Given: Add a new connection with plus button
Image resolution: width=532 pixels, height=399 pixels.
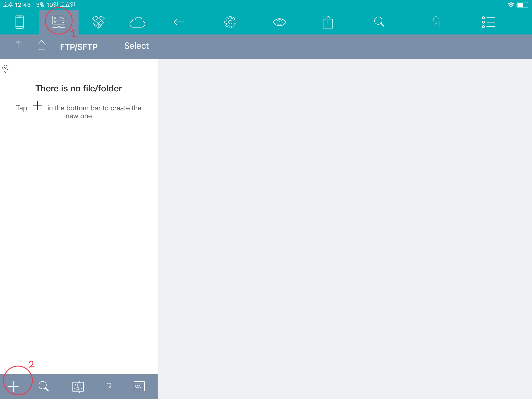Looking at the screenshot, I should 13,386.
